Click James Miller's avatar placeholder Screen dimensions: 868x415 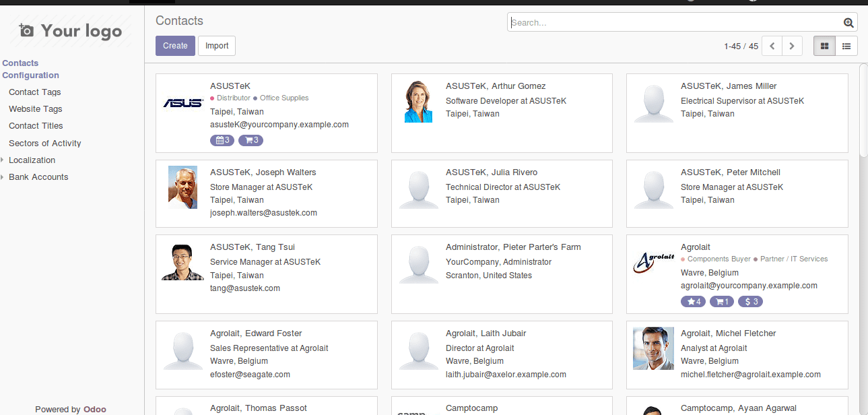pyautogui.click(x=653, y=102)
